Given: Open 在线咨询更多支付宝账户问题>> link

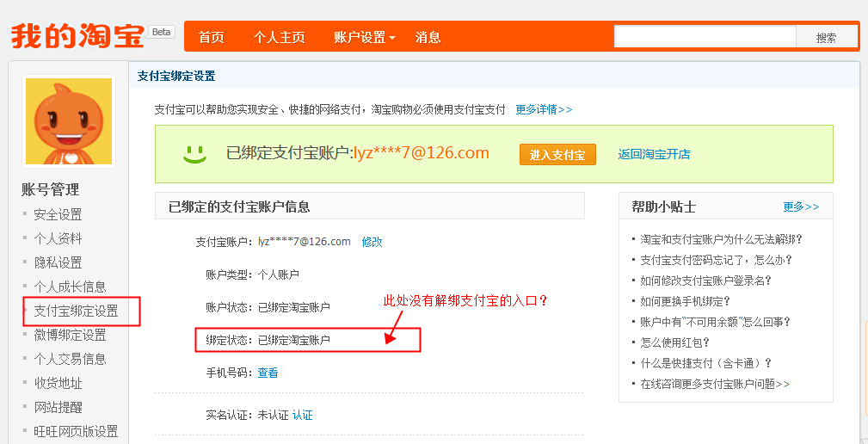Looking at the screenshot, I should tap(715, 384).
